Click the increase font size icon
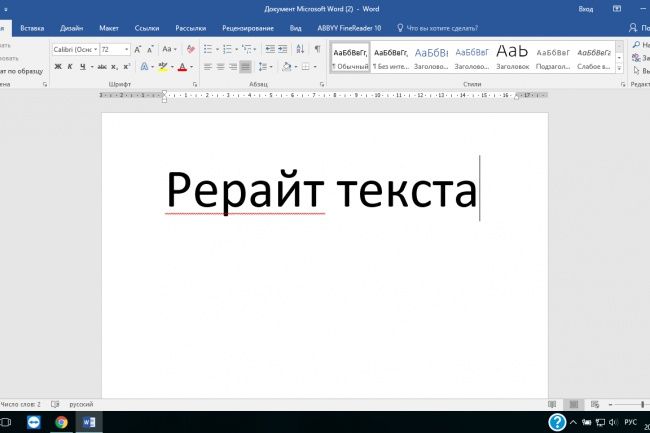Image resolution: width=650 pixels, height=433 pixels. click(x=138, y=49)
